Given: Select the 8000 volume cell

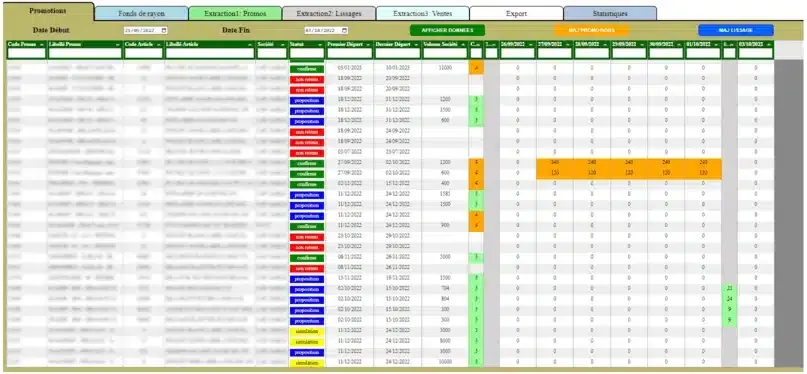Looking at the screenshot, I should pyautogui.click(x=445, y=341).
